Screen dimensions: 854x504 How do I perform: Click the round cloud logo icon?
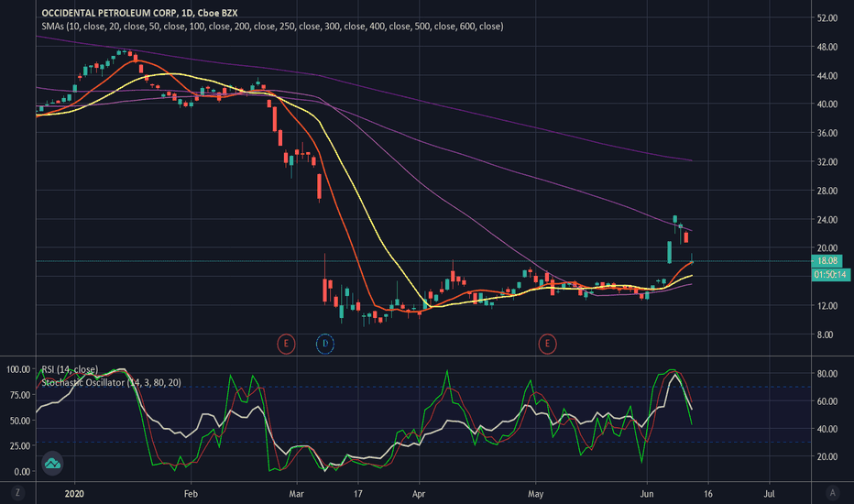click(52, 464)
